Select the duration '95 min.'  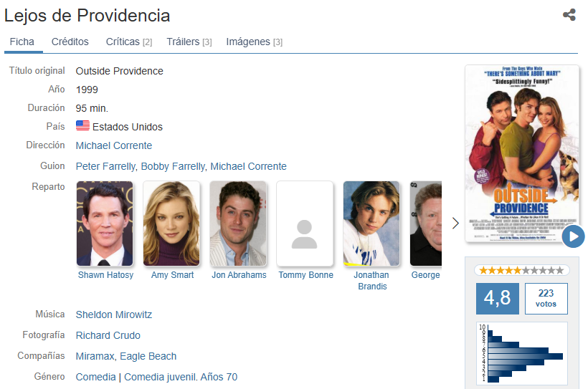point(92,108)
